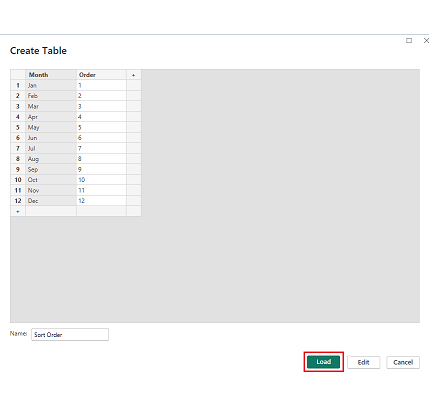The height and width of the screenshot is (410, 429).
Task: Add a new column with the plus icon
Action: click(133, 75)
